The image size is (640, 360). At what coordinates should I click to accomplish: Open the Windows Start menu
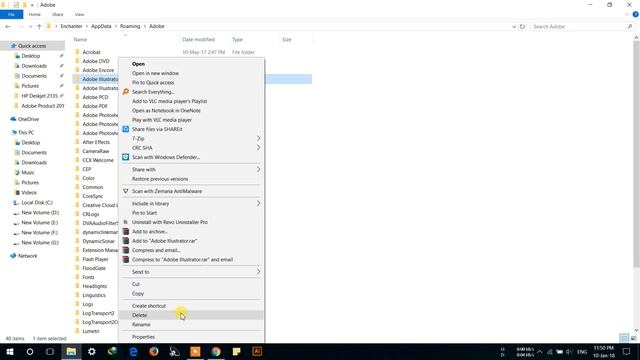[10, 351]
